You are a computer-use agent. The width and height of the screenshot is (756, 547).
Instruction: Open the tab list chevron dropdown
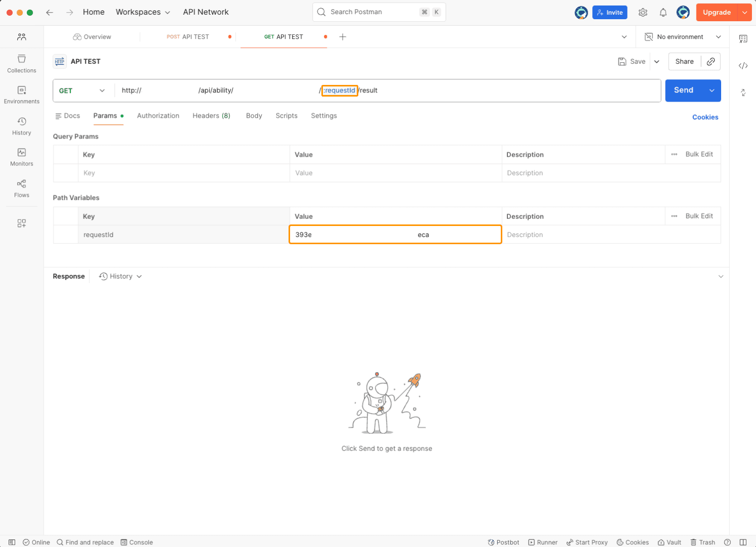624,37
